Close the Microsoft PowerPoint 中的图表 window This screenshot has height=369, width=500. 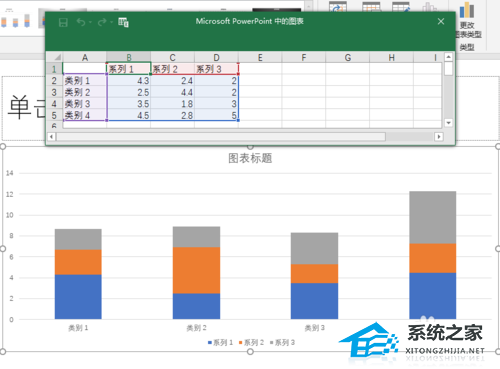[441, 21]
